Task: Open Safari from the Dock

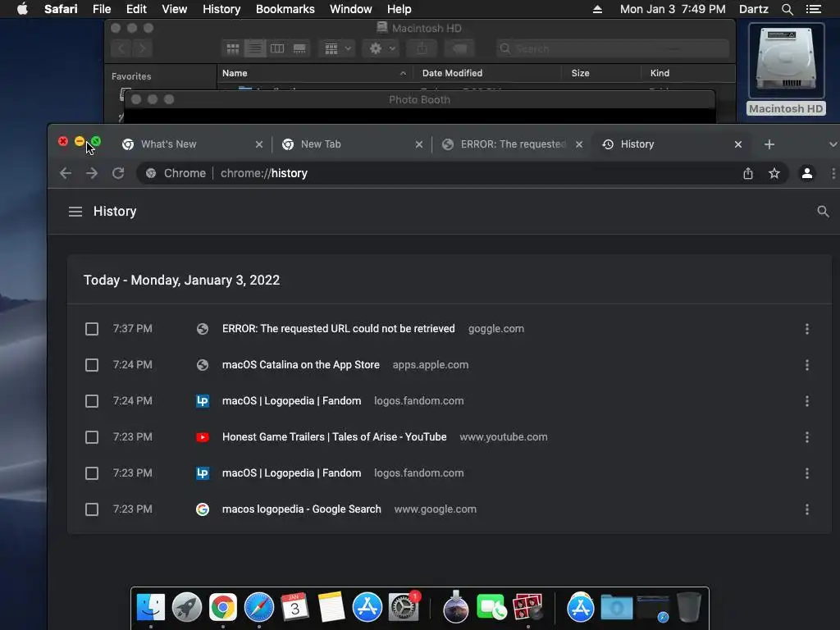Action: pos(258,608)
